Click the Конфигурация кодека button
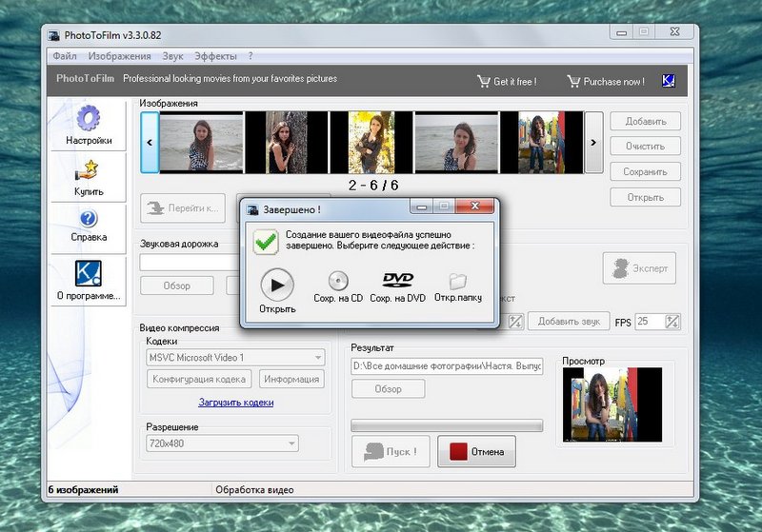This screenshot has width=762, height=532. (x=199, y=379)
